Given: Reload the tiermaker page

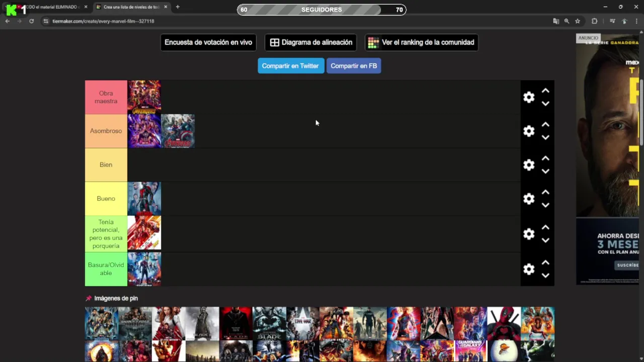Looking at the screenshot, I should [31, 21].
